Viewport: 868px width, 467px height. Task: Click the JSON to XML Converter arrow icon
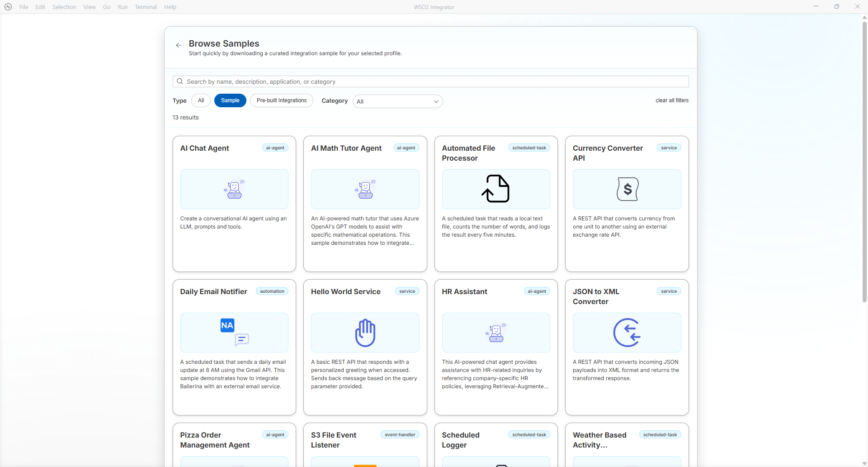pyautogui.click(x=627, y=333)
